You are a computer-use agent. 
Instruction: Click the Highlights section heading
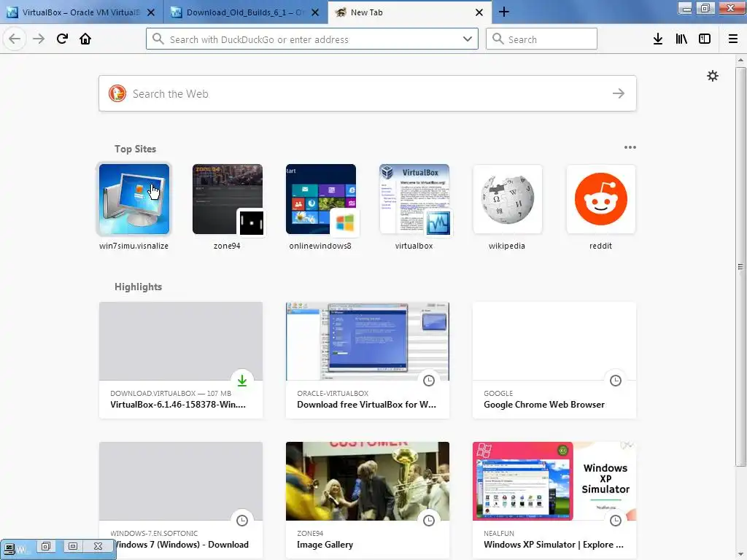138,287
